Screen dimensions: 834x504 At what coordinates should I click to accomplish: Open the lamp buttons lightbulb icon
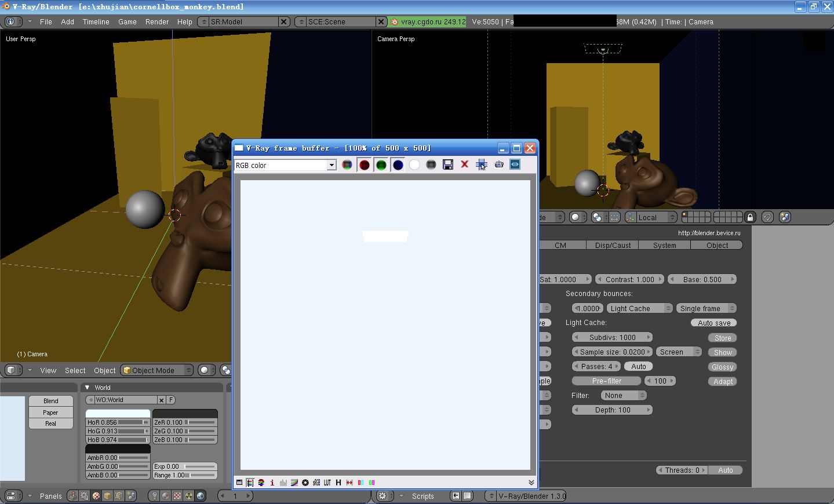(x=155, y=496)
